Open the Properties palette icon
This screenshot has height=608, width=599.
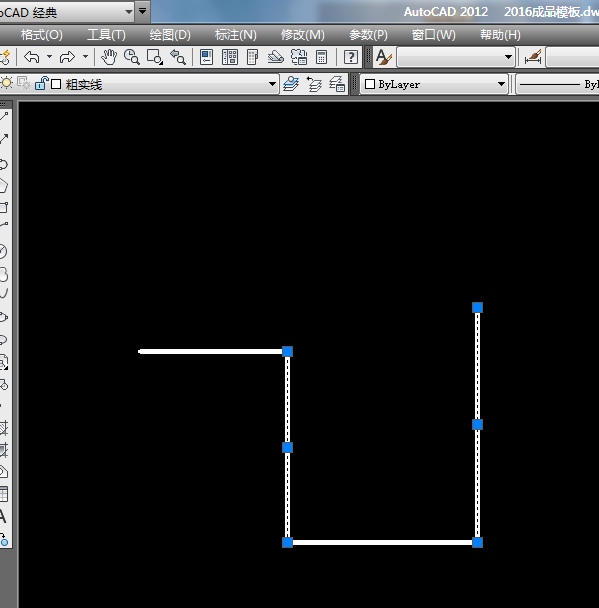coord(207,57)
